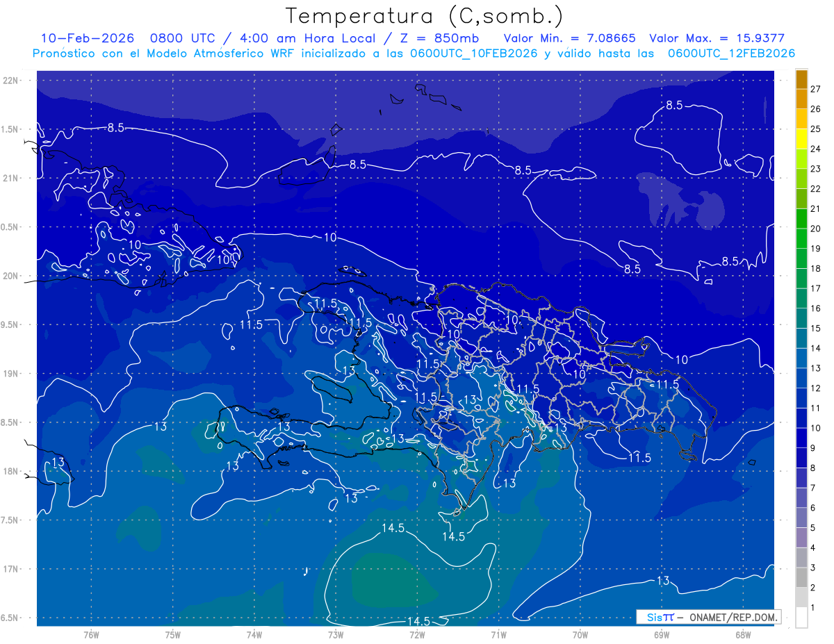Click the Temperatura (C,somb.) chart title
The width and height of the screenshot is (834, 644).
425,15
